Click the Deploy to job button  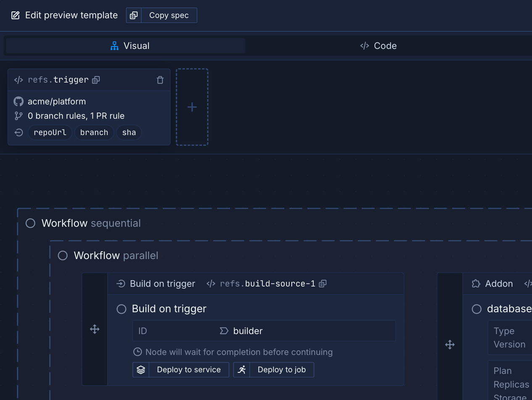pos(274,370)
